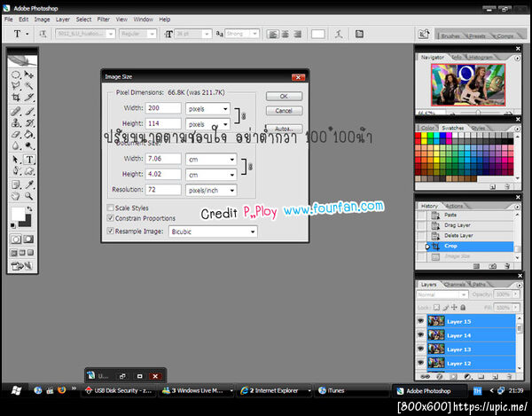Viewport: 532px width, 416px height.
Task: Select the Magic Wand tool
Action: click(29, 86)
